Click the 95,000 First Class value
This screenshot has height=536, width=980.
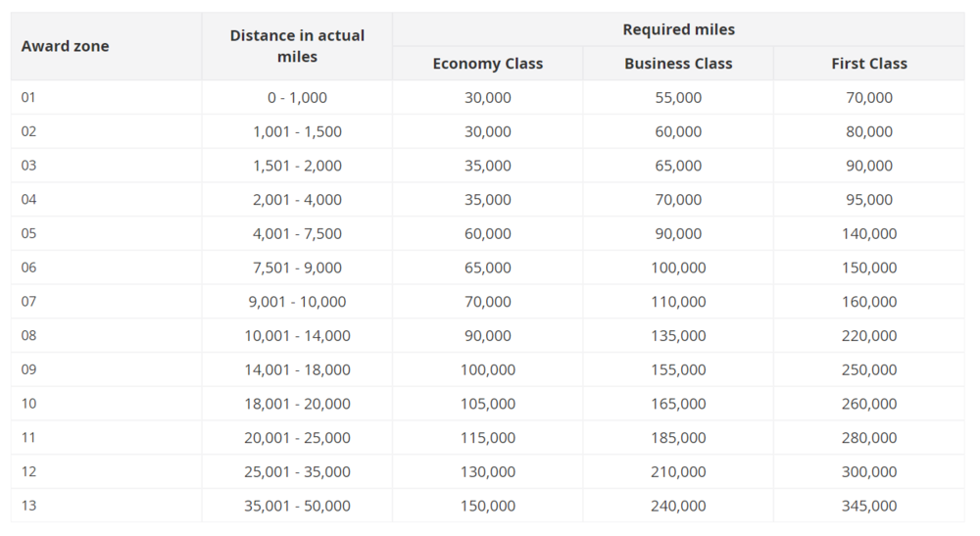[868, 199]
